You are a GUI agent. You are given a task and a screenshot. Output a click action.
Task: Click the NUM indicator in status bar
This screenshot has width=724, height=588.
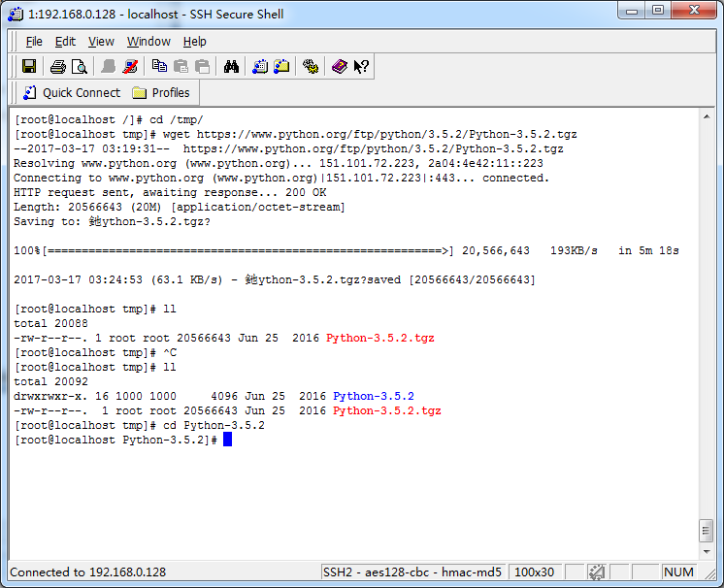678,572
